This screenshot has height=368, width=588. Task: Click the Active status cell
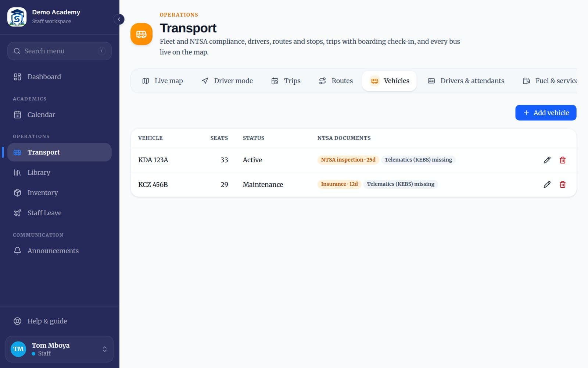tap(252, 160)
